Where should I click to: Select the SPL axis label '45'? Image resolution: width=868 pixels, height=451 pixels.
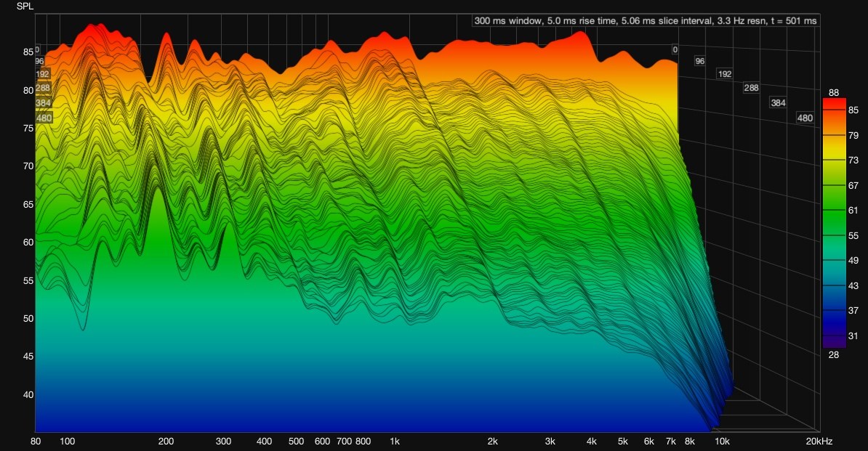(28, 357)
